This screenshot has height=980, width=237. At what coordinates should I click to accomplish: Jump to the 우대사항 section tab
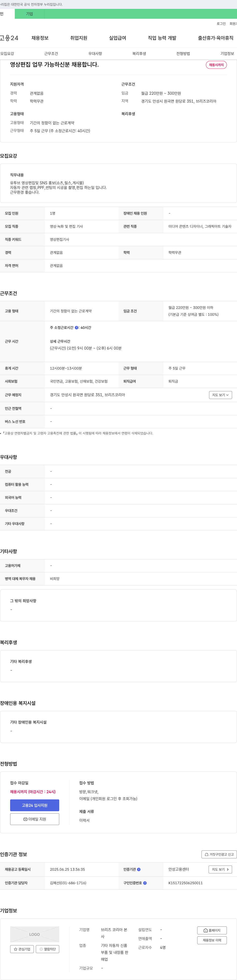click(95, 54)
